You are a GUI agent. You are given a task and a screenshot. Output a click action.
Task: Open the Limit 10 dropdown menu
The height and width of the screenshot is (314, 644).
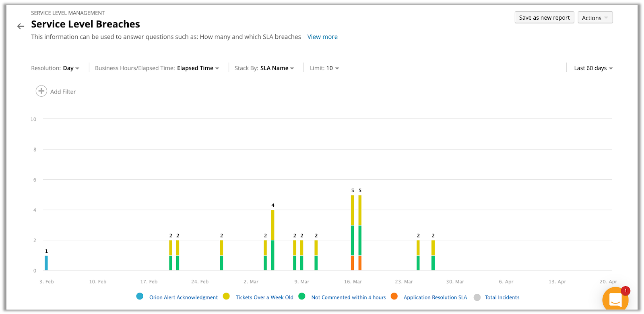click(324, 68)
